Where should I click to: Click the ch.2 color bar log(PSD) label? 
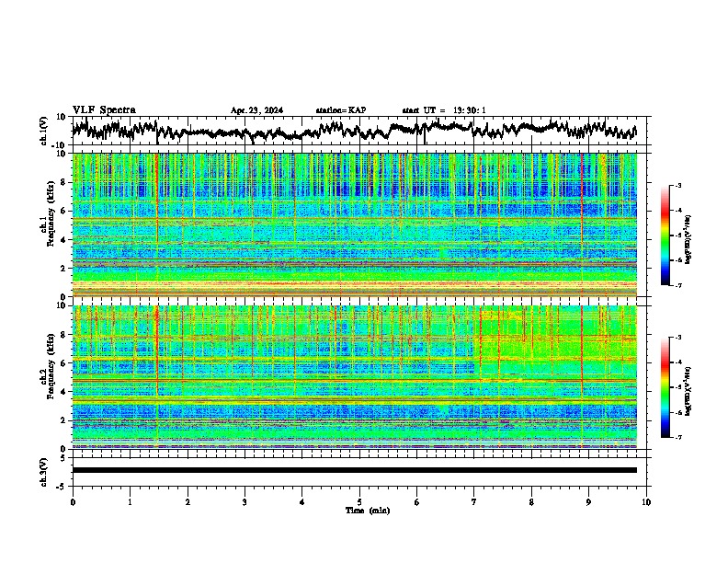[688, 390]
